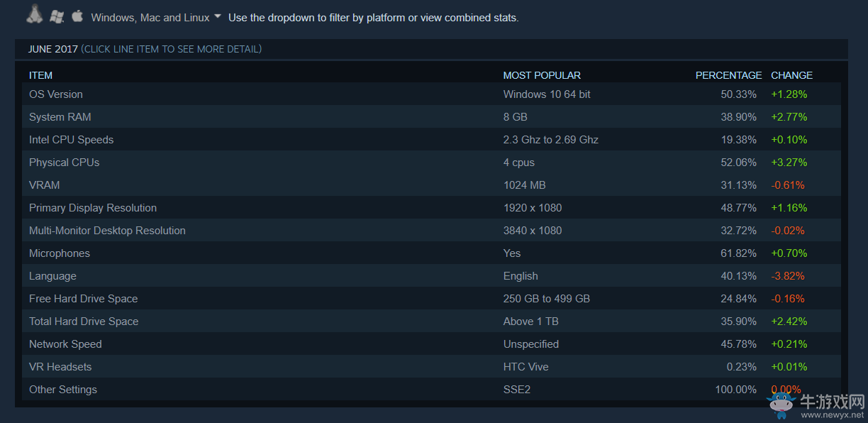The height and width of the screenshot is (423, 868).
Task: Expand the OS Version line item
Action: [431, 94]
